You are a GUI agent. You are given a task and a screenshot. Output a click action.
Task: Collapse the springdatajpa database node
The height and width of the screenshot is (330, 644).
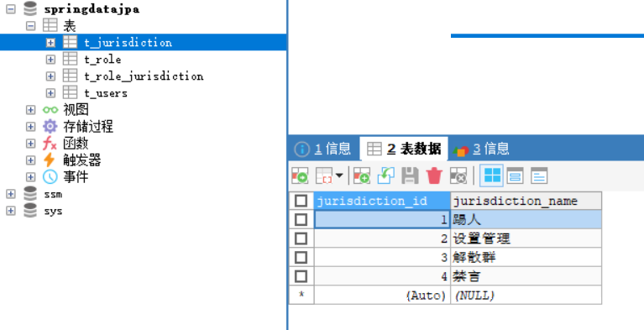(x=11, y=8)
